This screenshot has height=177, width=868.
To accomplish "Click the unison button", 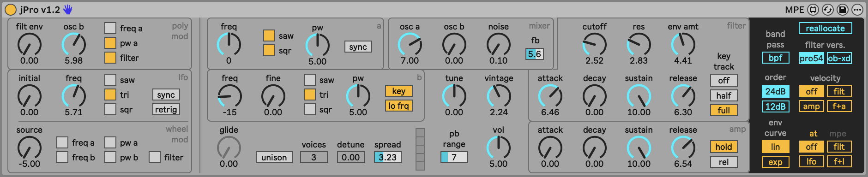I will point(274,157).
